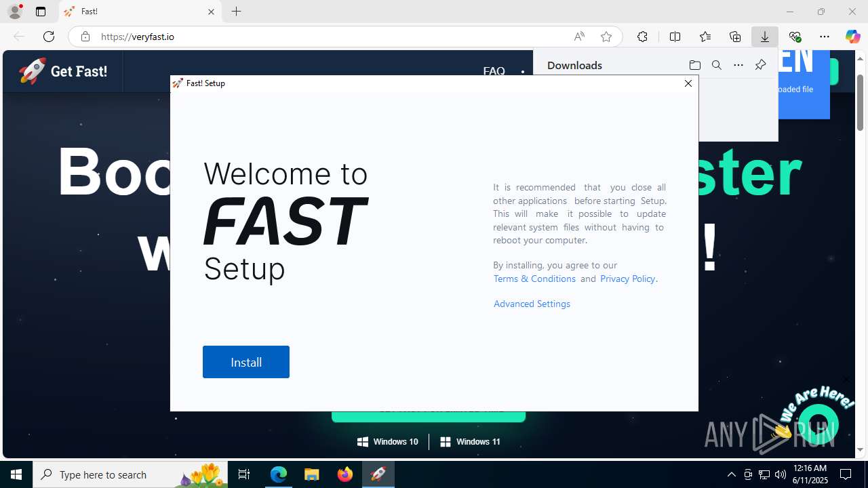The height and width of the screenshot is (488, 868).
Task: Open the network icon in system tray
Action: coord(764,474)
